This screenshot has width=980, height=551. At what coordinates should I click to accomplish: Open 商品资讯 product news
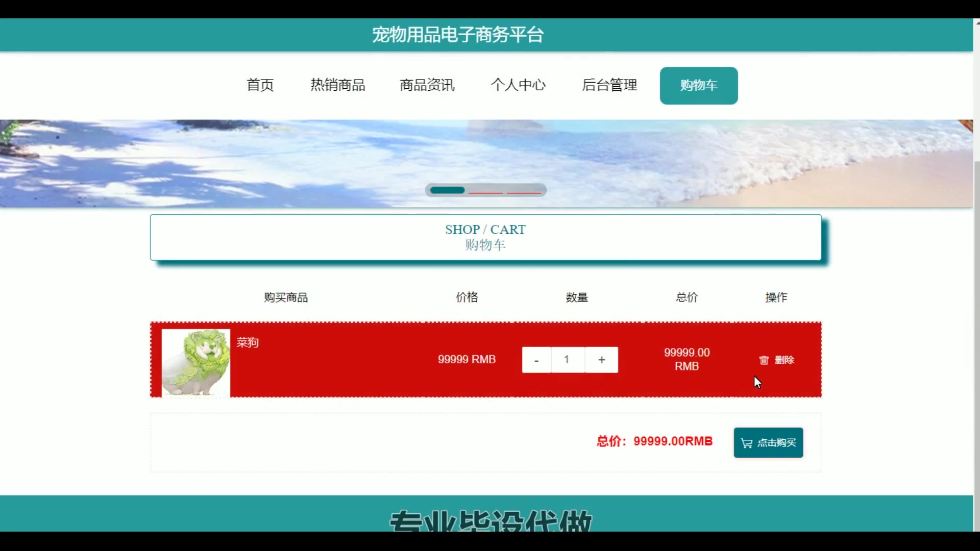427,85
